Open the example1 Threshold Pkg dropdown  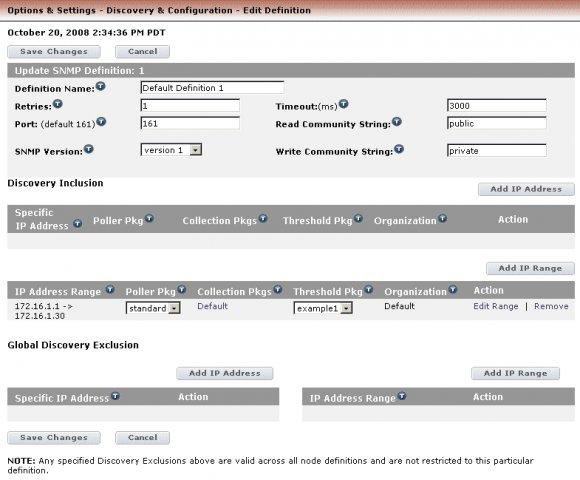click(x=323, y=308)
